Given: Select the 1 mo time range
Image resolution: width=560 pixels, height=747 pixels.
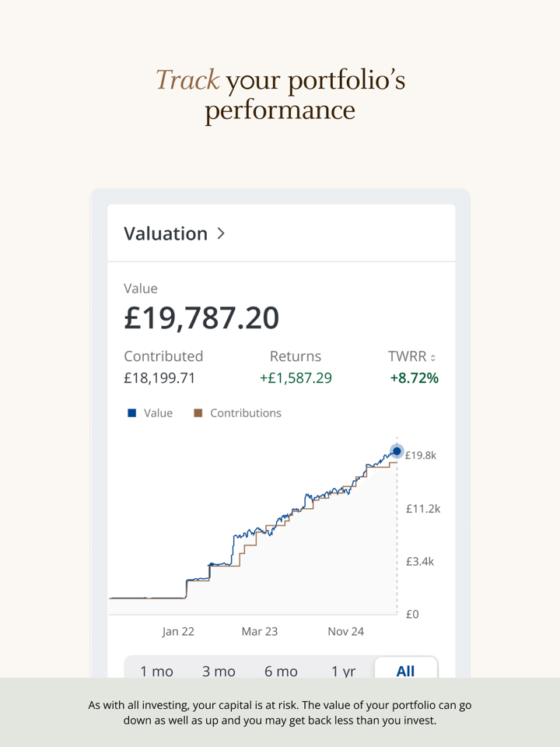Looking at the screenshot, I should pyautogui.click(x=156, y=671).
